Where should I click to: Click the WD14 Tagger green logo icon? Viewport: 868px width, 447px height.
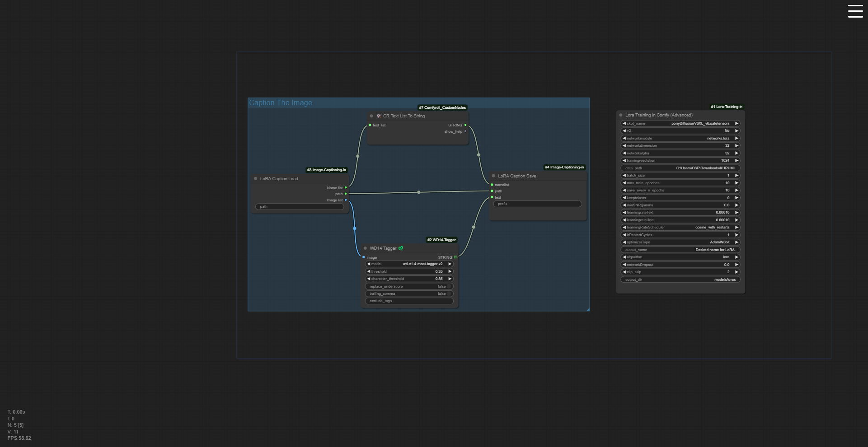point(401,248)
